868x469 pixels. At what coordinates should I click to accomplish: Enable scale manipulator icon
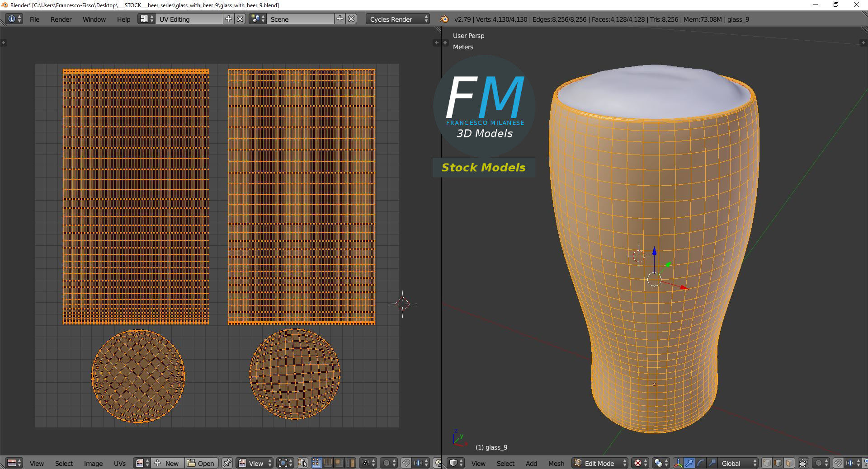(712, 463)
